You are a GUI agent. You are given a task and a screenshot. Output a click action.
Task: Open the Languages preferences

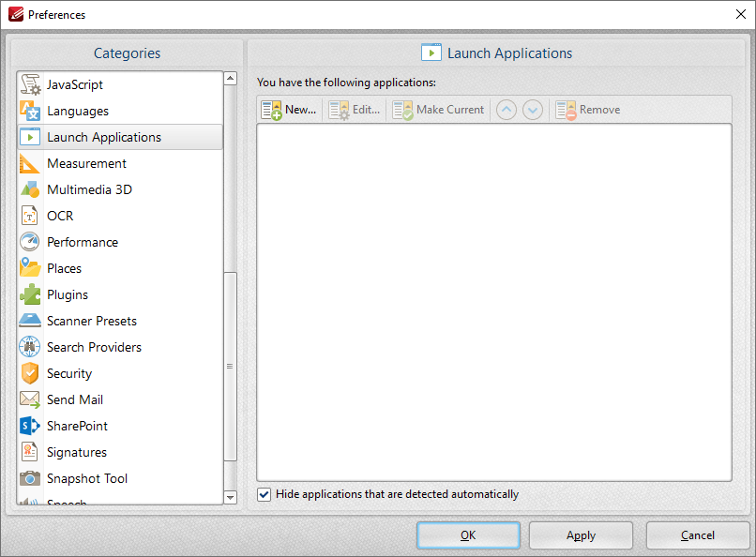[77, 111]
